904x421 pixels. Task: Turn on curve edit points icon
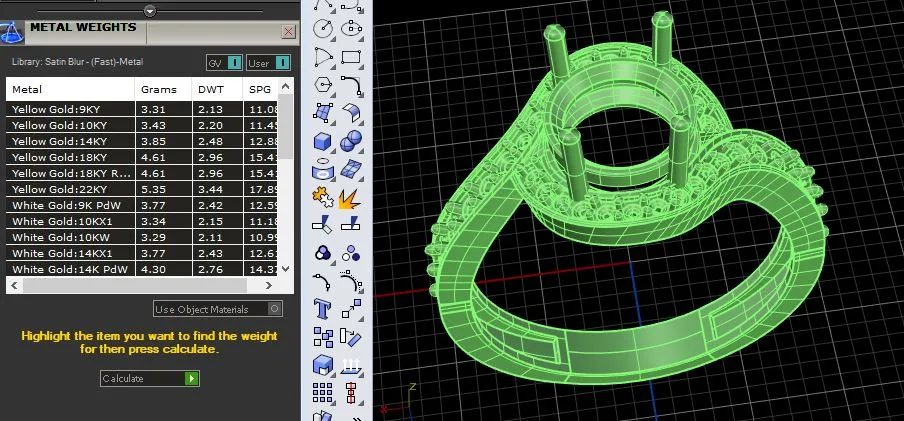click(324, 281)
